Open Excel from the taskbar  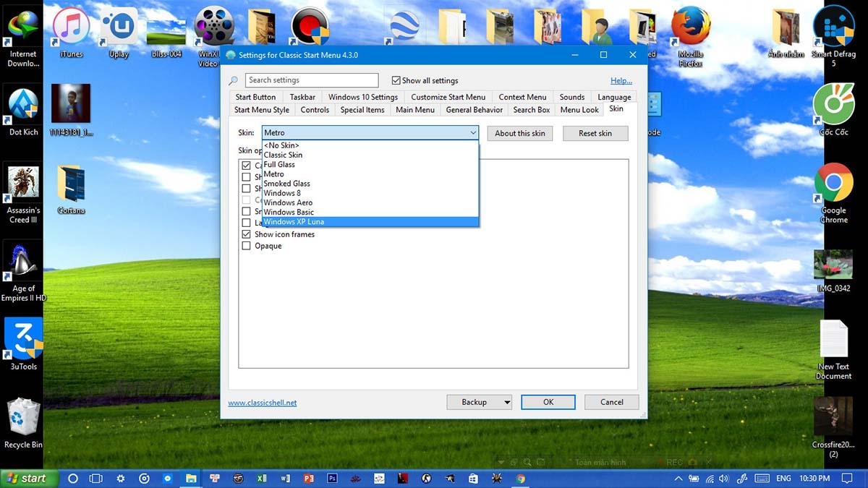click(x=262, y=479)
